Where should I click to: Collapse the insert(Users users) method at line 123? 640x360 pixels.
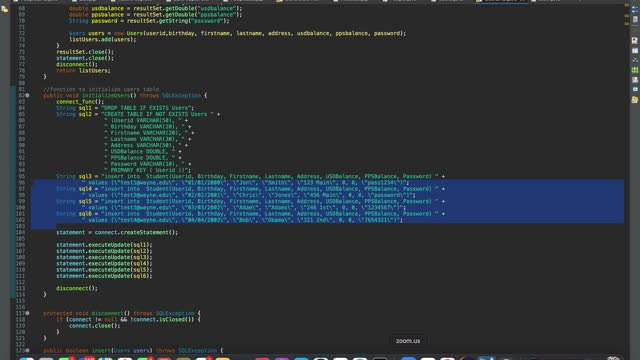[27, 350]
